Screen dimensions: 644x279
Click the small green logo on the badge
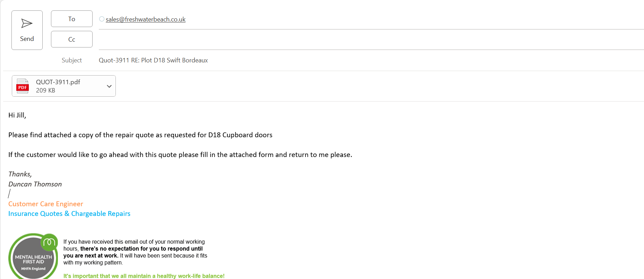point(49,242)
